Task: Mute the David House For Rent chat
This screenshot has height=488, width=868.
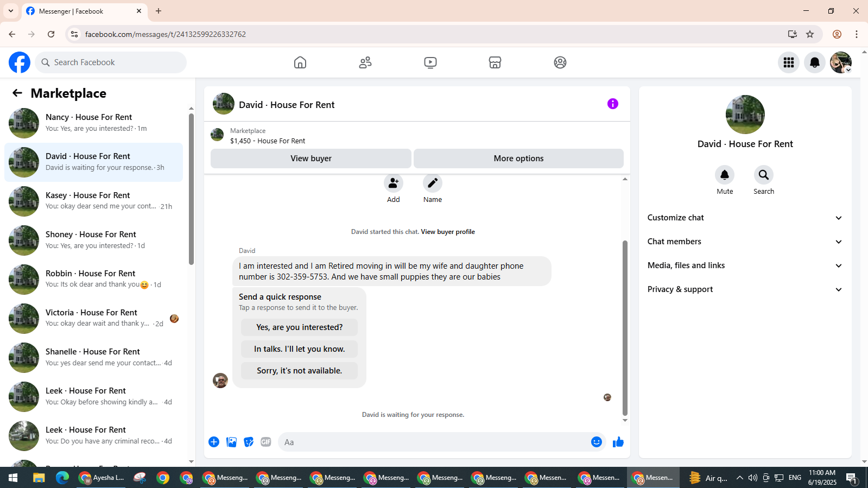Action: click(x=725, y=175)
